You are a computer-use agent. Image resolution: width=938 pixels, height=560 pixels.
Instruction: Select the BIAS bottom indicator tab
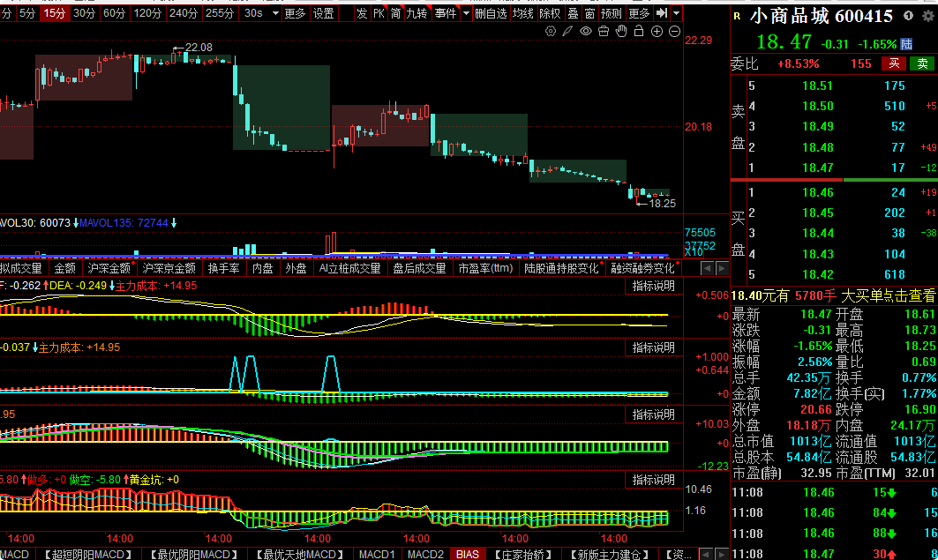[x=467, y=554]
